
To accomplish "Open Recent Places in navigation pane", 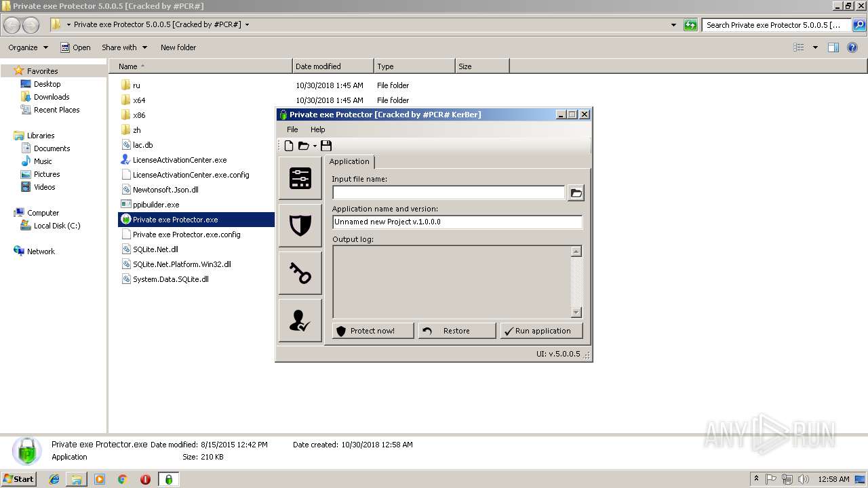I will 56,110.
